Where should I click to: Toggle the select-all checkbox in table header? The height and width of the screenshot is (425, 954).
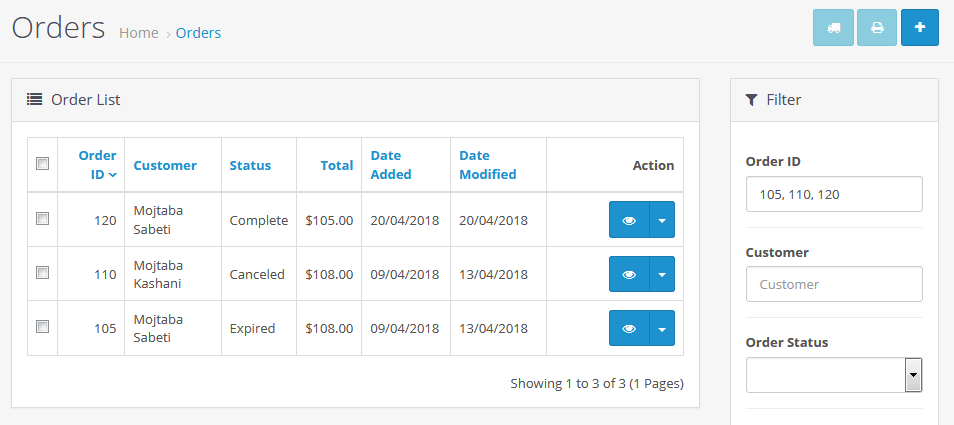43,164
